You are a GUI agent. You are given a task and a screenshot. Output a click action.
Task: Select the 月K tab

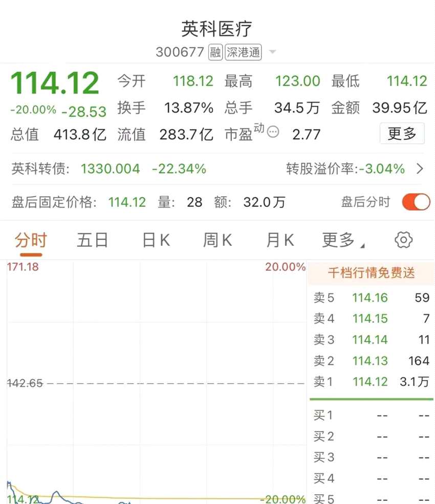pyautogui.click(x=279, y=240)
